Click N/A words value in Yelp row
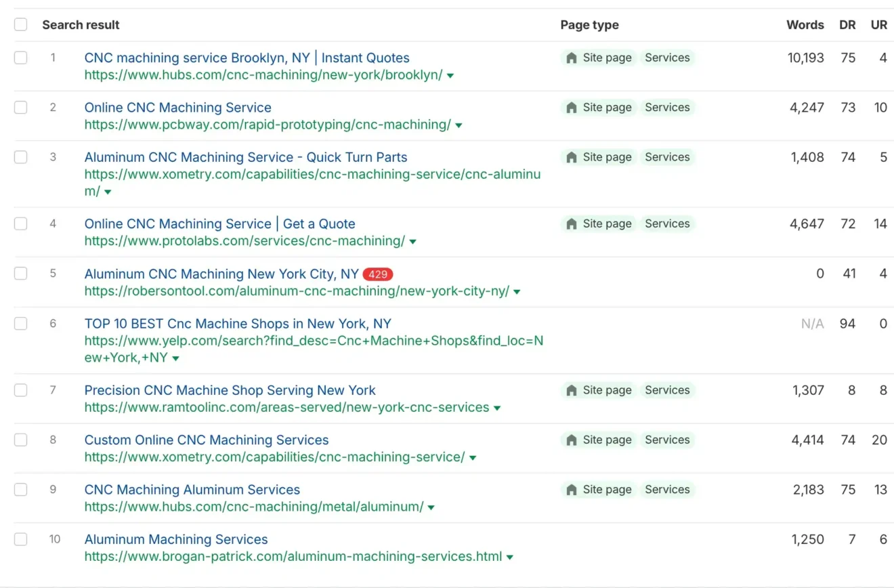Image resolution: width=894 pixels, height=588 pixels. click(813, 324)
